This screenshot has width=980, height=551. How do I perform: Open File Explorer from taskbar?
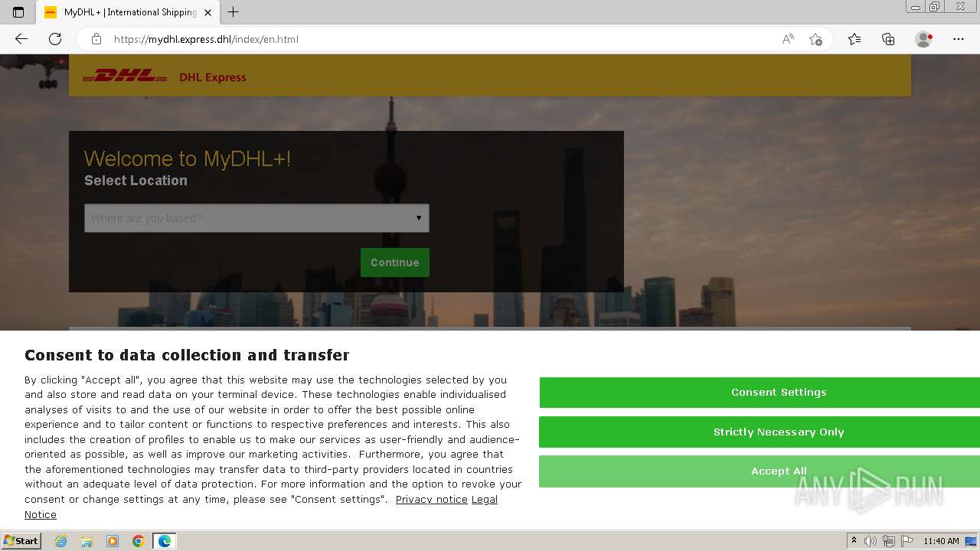point(87,541)
